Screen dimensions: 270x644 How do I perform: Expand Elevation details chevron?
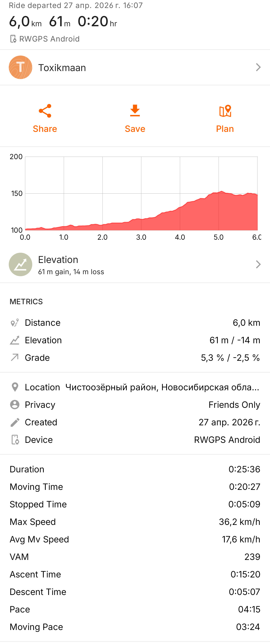point(258,264)
